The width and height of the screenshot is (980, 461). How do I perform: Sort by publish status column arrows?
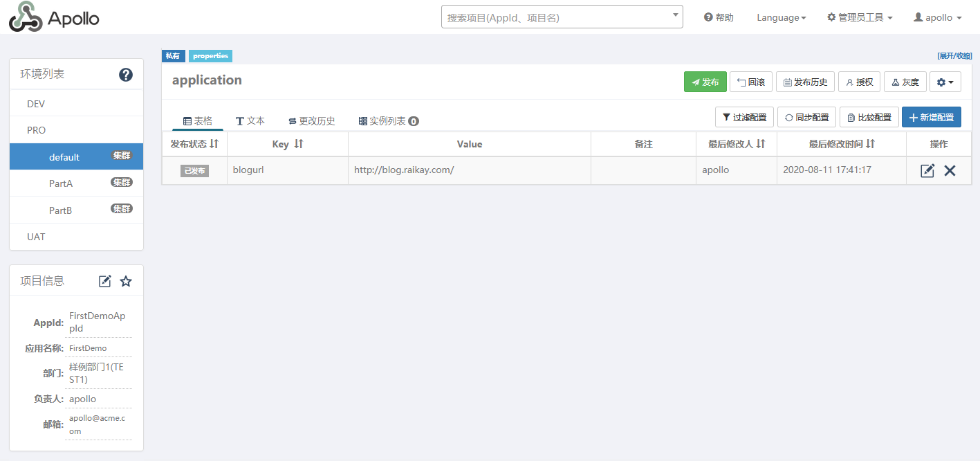(x=214, y=144)
